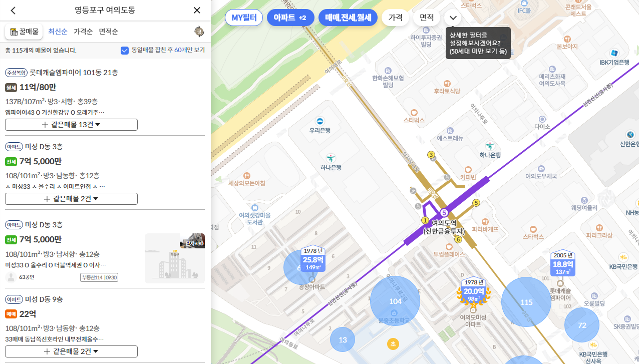
Task: Click agent 63공인 name
Action: coord(27,277)
